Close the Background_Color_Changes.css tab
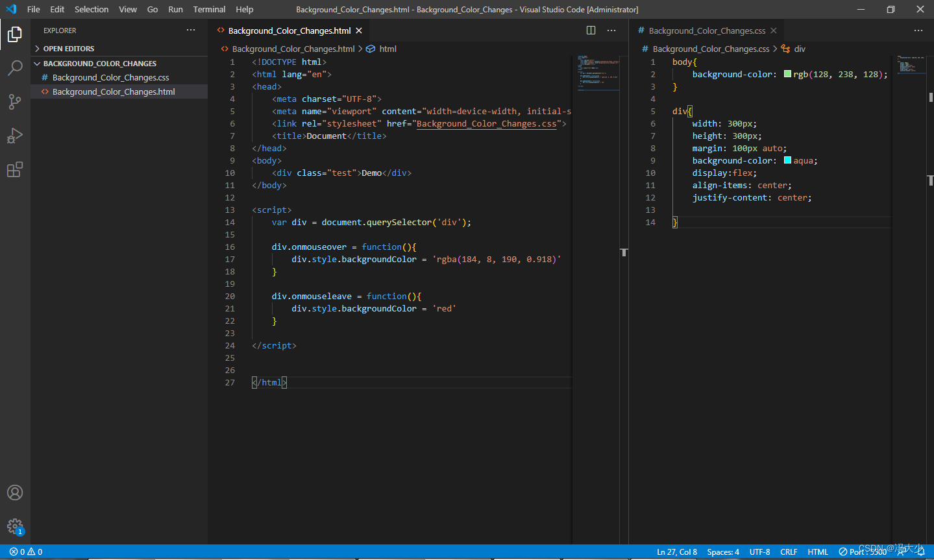This screenshot has height=560, width=934. point(774,30)
